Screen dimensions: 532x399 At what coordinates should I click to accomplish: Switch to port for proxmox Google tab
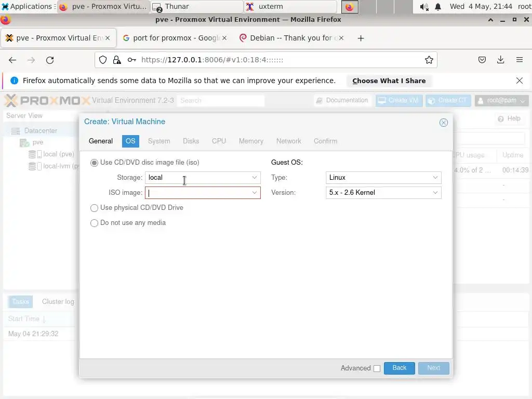pyautogui.click(x=176, y=38)
